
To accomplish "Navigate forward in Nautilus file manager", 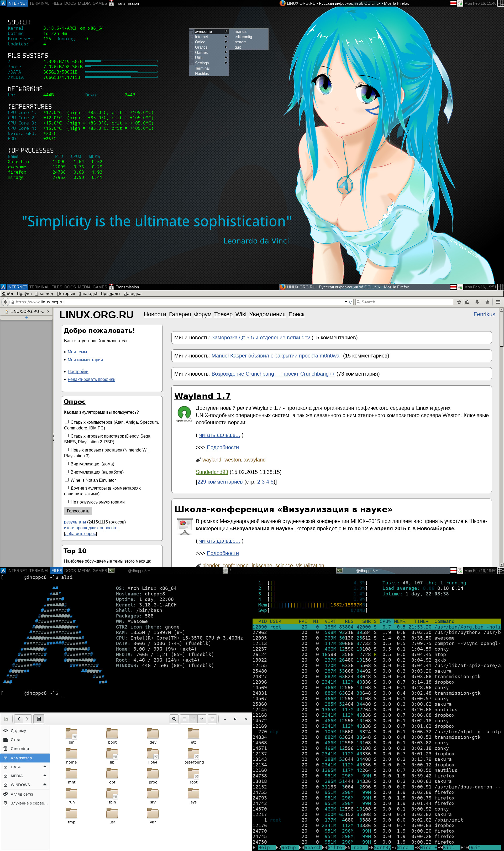I will (27, 719).
